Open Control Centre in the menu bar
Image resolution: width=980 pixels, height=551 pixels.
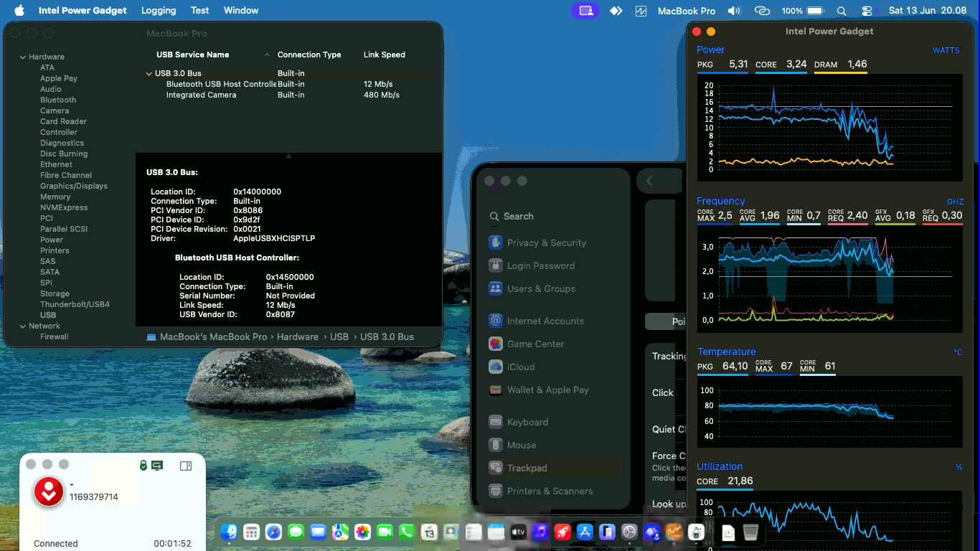pos(867,11)
